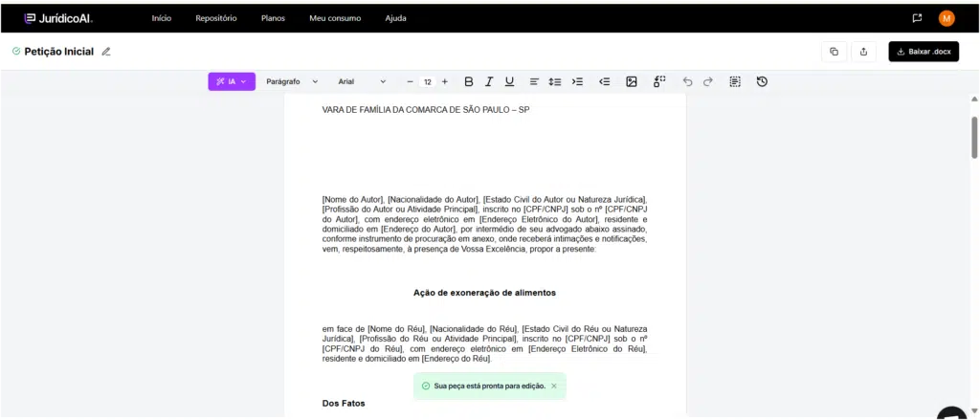The width and height of the screenshot is (980, 420).
Task: Click the blocks insert icon in toolbar
Action: 660,81
